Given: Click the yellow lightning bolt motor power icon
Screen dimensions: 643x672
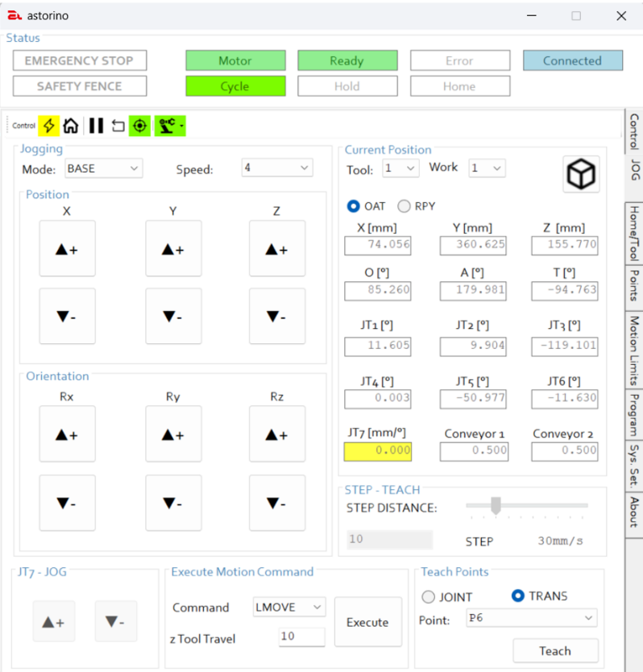Looking at the screenshot, I should 49,126.
